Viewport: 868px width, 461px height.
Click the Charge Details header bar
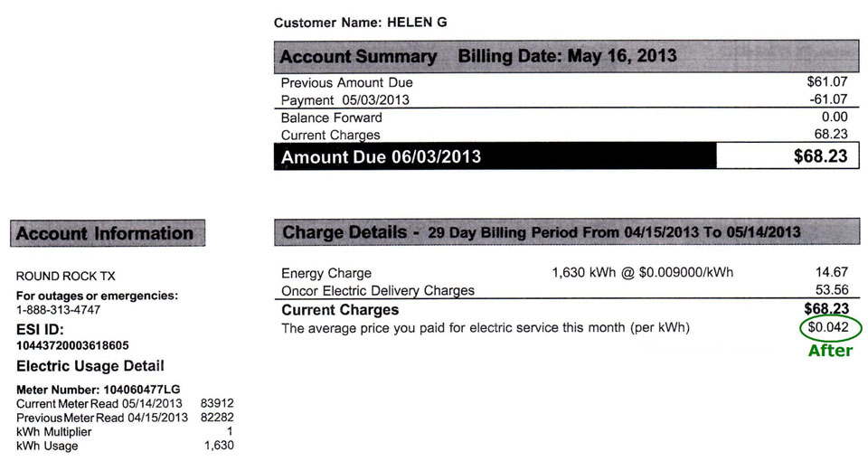(x=567, y=232)
